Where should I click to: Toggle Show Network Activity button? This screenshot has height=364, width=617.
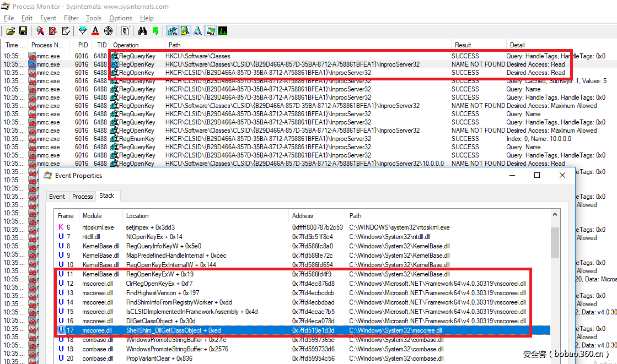click(x=197, y=31)
